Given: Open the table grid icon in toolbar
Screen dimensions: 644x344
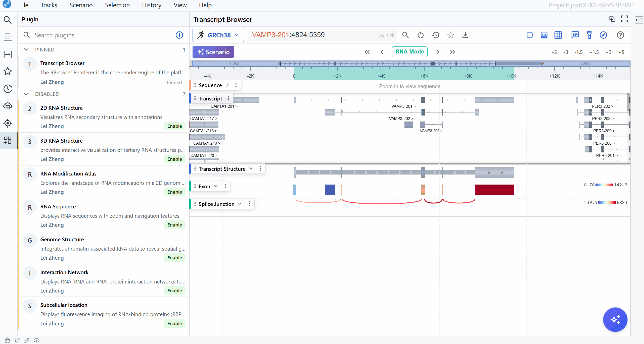Looking at the screenshot, I should 558,35.
